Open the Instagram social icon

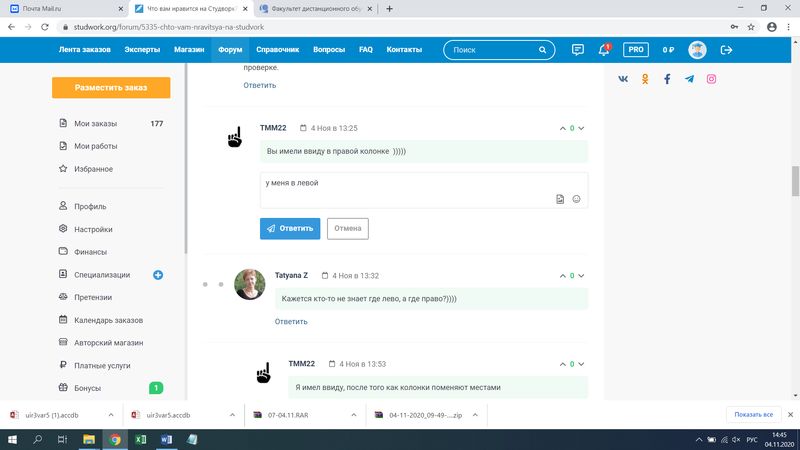click(712, 79)
